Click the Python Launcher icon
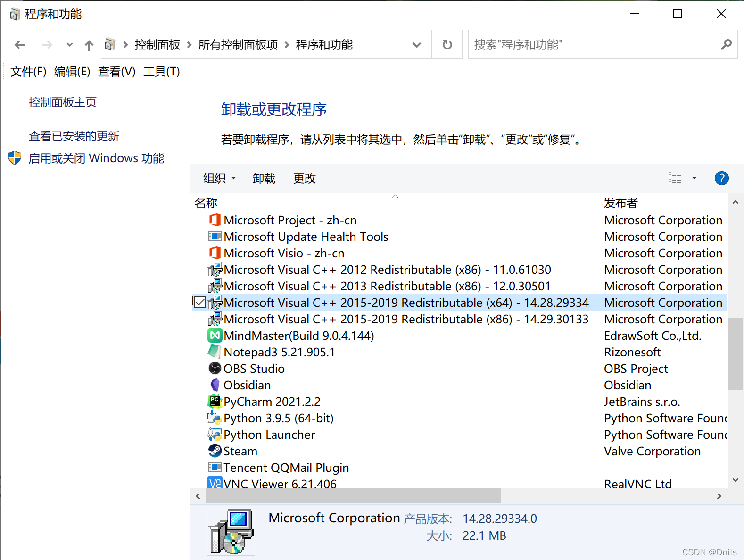This screenshot has height=560, width=744. tap(215, 434)
